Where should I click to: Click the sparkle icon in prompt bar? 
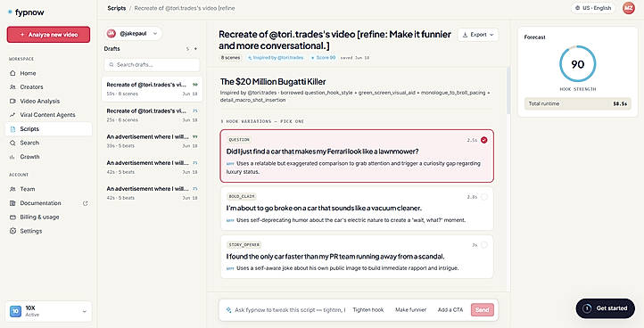point(228,310)
